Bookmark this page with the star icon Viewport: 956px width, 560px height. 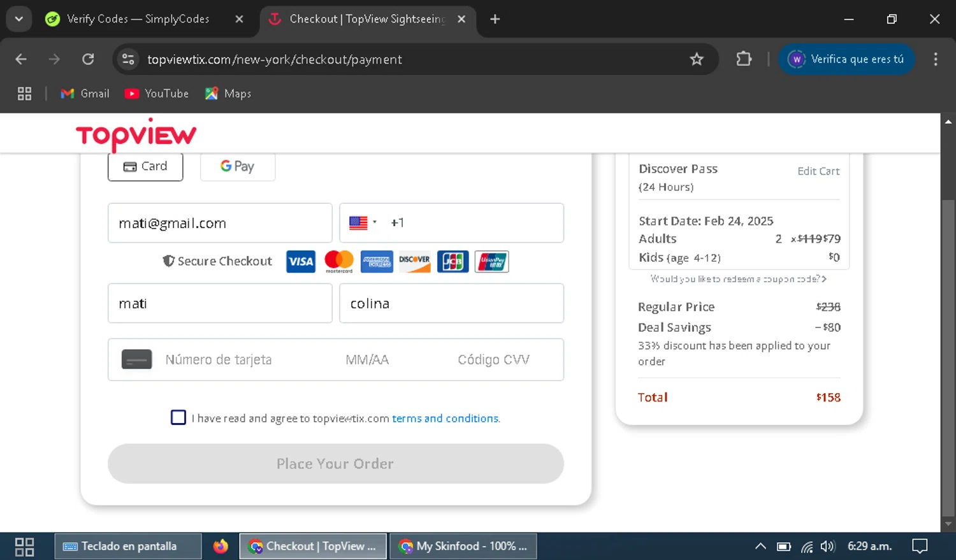tap(697, 59)
